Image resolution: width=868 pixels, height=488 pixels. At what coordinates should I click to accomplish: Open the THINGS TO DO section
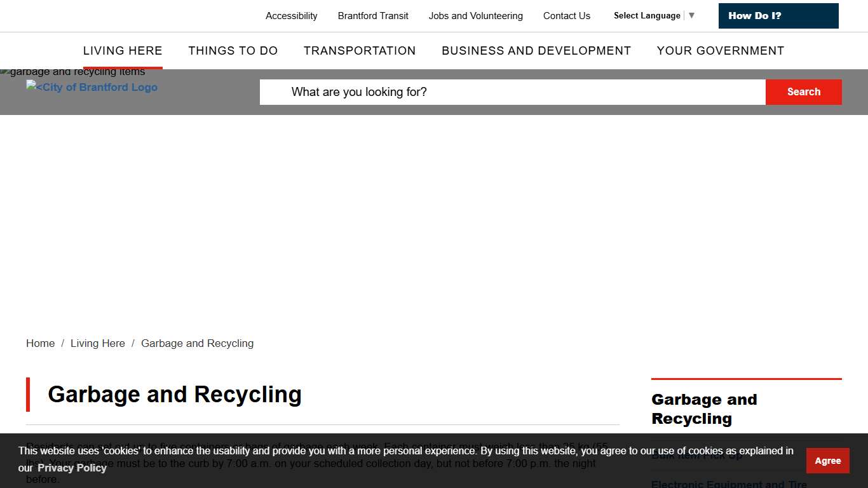tap(233, 51)
